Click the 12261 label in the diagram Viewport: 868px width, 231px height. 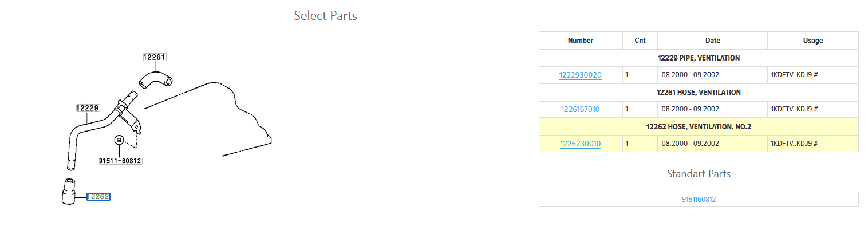[x=155, y=57]
